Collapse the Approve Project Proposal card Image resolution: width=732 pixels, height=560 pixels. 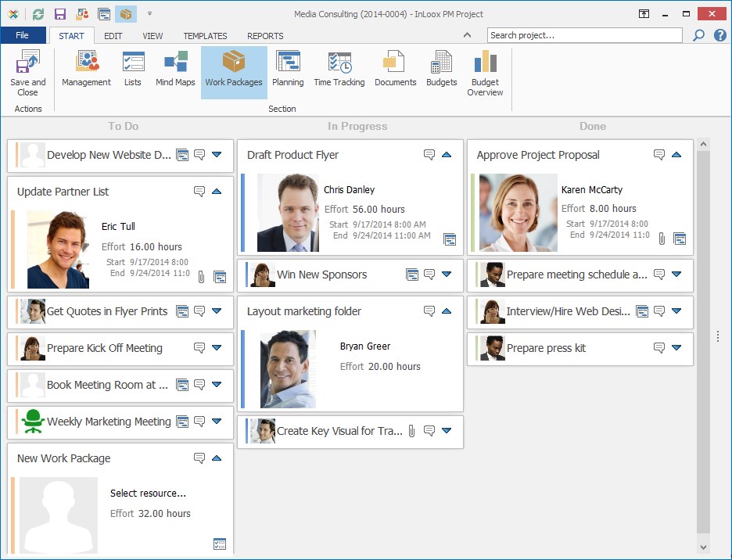pos(676,155)
